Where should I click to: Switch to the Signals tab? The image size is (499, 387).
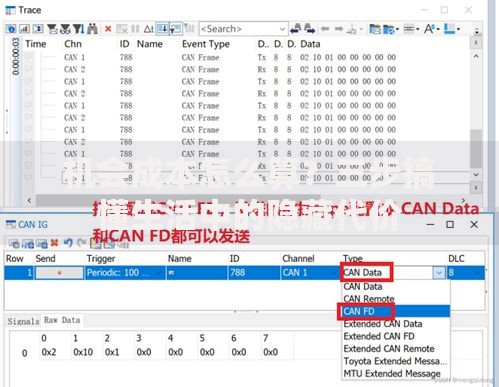tap(23, 321)
